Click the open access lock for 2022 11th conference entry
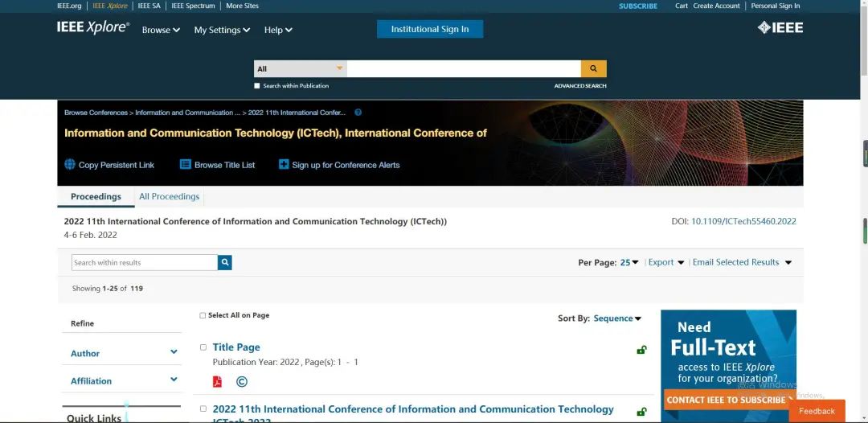This screenshot has height=423, width=868. 641,412
